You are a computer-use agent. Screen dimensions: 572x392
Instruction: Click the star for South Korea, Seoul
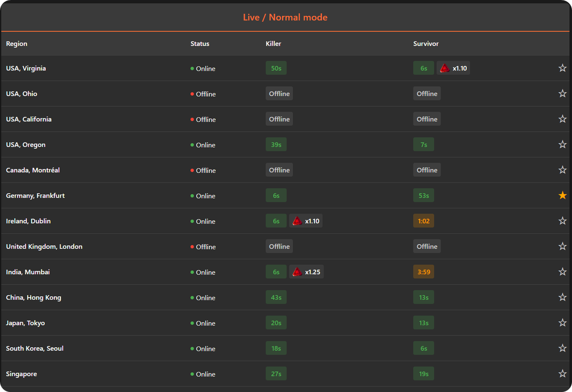click(x=562, y=348)
